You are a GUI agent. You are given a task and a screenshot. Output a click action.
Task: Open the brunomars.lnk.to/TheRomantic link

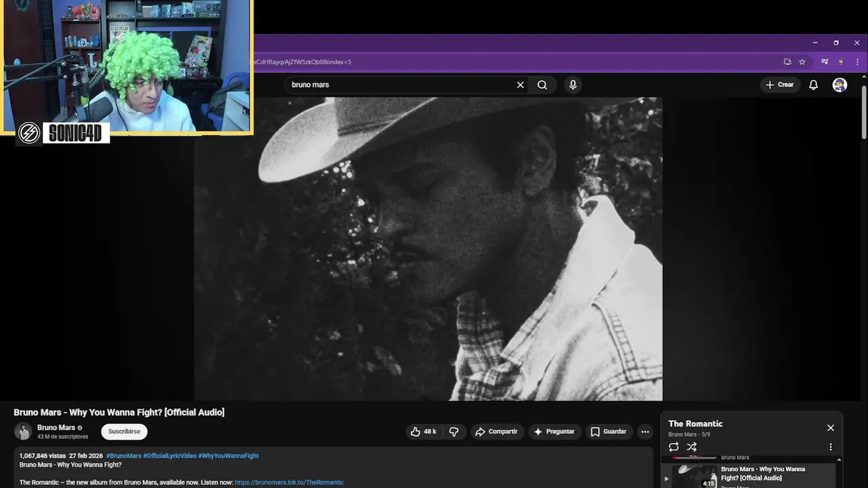click(x=289, y=483)
